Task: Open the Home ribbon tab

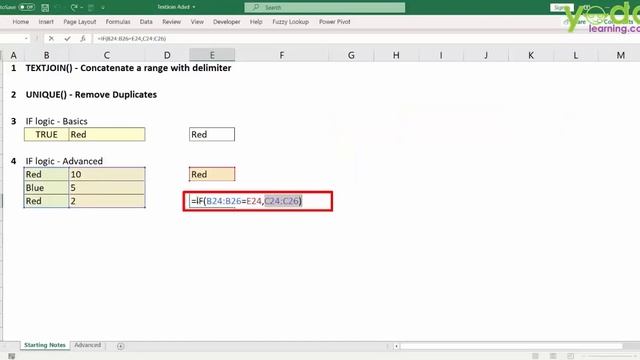Action: point(20,22)
